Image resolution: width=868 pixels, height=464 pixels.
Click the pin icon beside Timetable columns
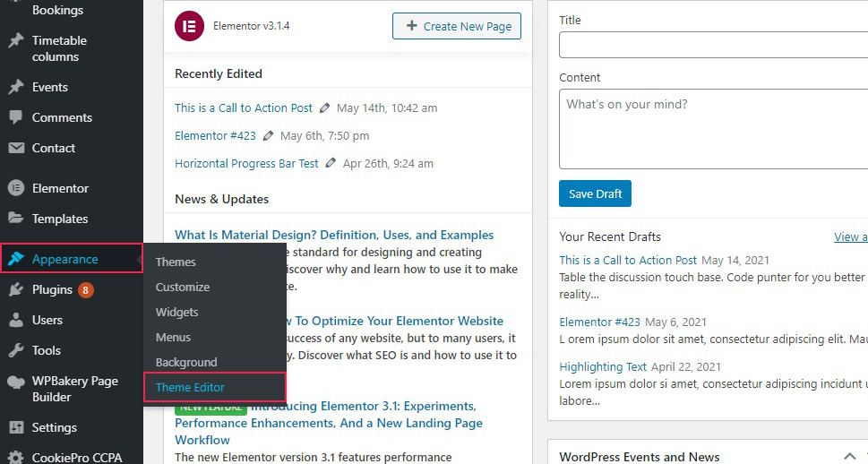[16, 40]
